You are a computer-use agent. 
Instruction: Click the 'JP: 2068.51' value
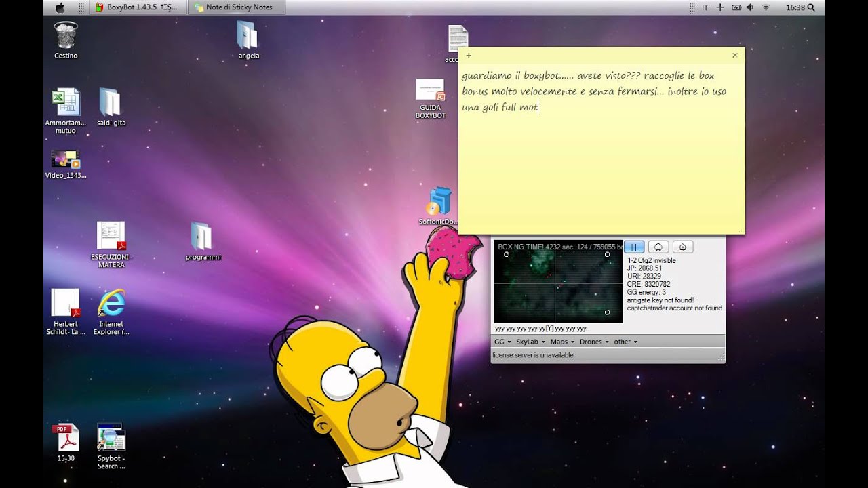click(645, 268)
